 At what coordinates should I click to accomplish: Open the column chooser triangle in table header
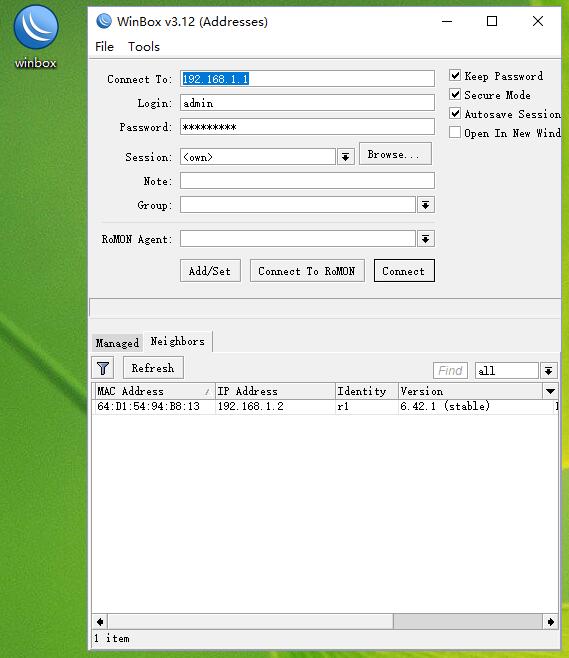(x=550, y=391)
